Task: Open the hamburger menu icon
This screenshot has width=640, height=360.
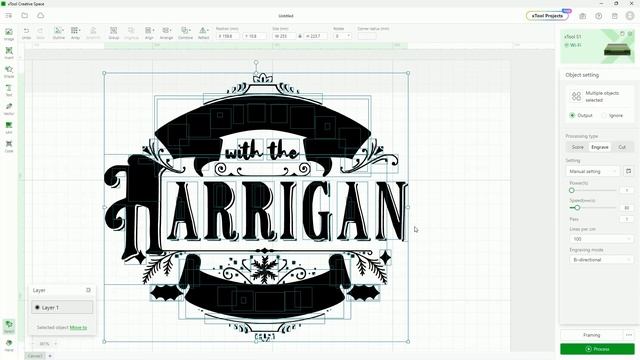Action: (9, 16)
